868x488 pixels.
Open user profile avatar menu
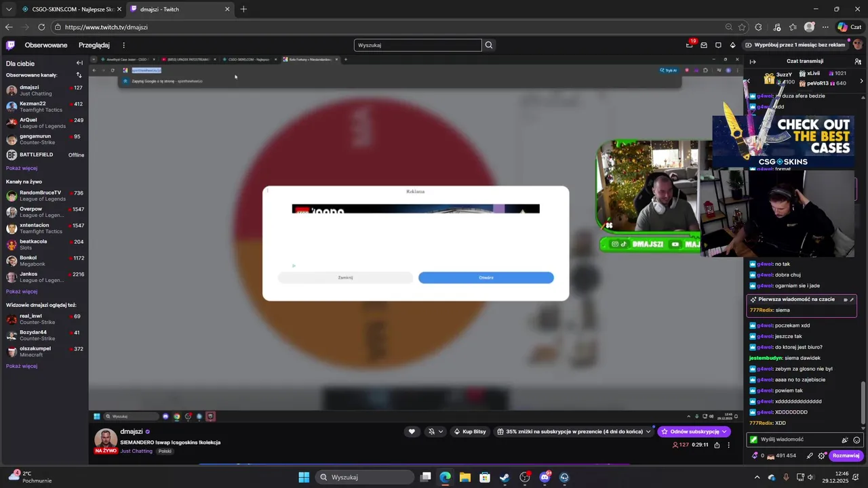[x=858, y=45]
